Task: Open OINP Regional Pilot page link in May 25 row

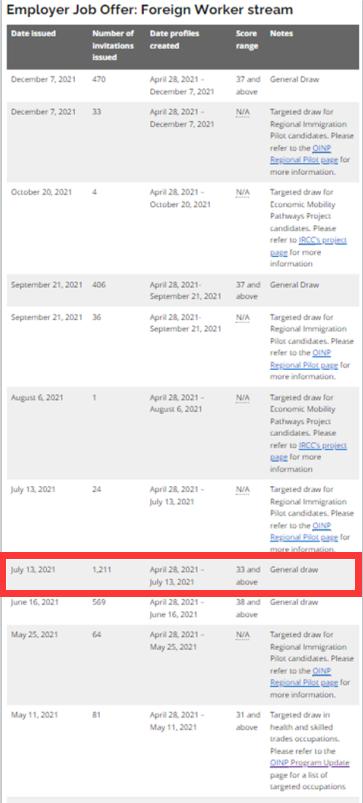Action: click(x=304, y=676)
